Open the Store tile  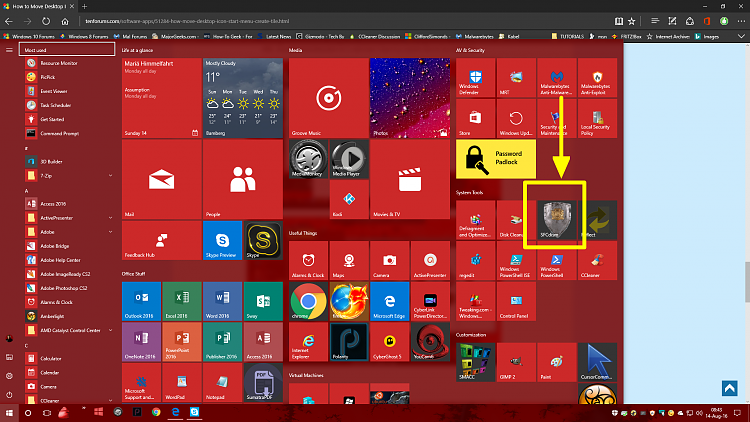(475, 119)
